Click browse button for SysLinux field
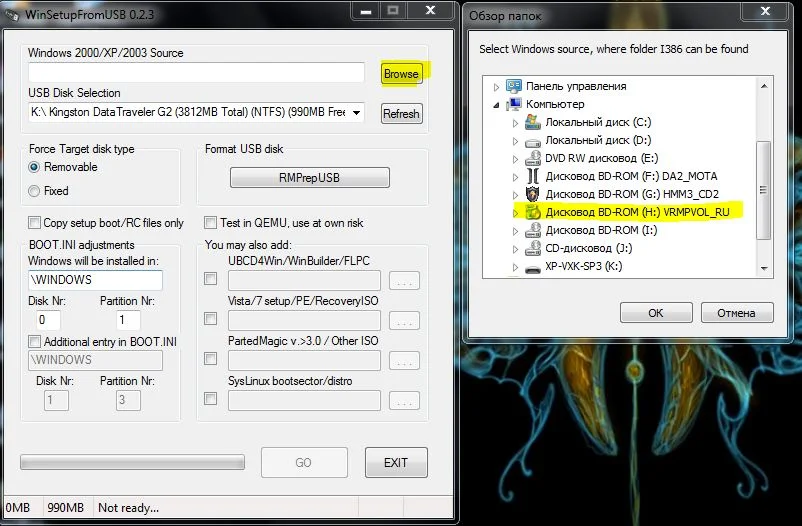Screen dimensions: 802x526 (x=404, y=401)
